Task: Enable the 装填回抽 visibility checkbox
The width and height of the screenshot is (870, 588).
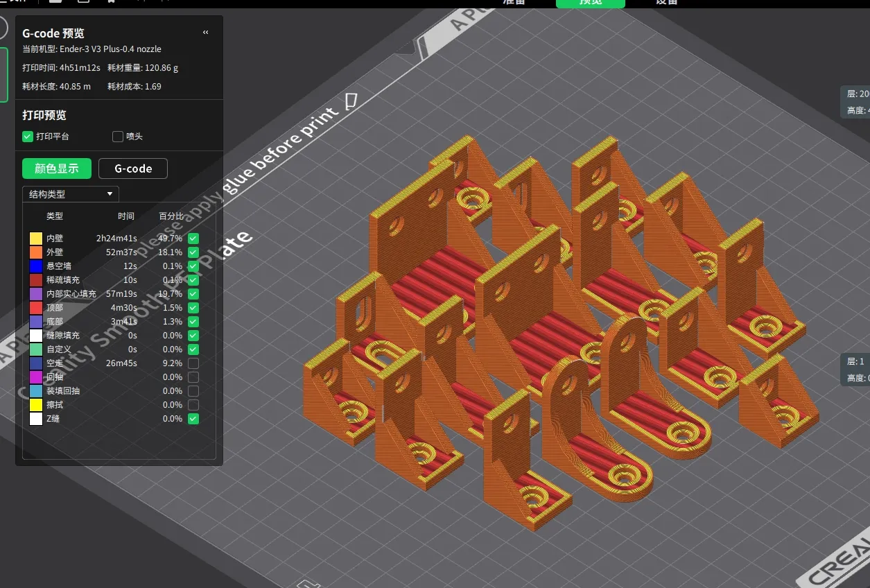Action: point(193,391)
